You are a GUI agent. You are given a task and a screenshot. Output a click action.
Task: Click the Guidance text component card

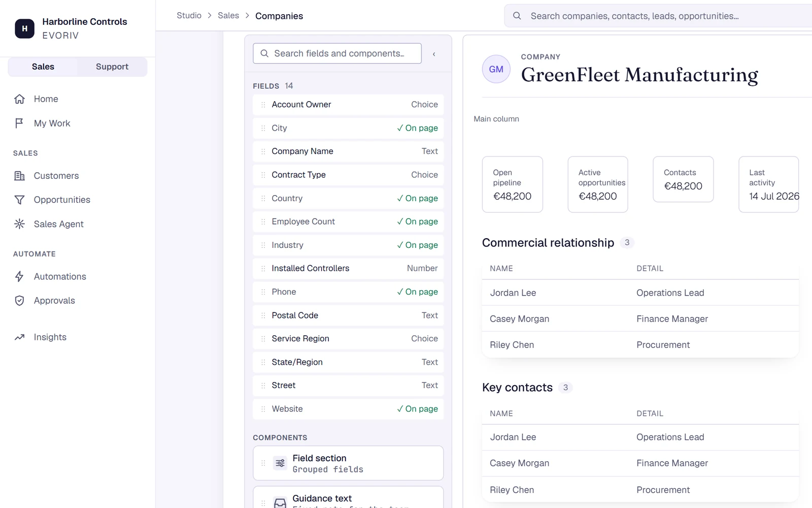point(348,498)
